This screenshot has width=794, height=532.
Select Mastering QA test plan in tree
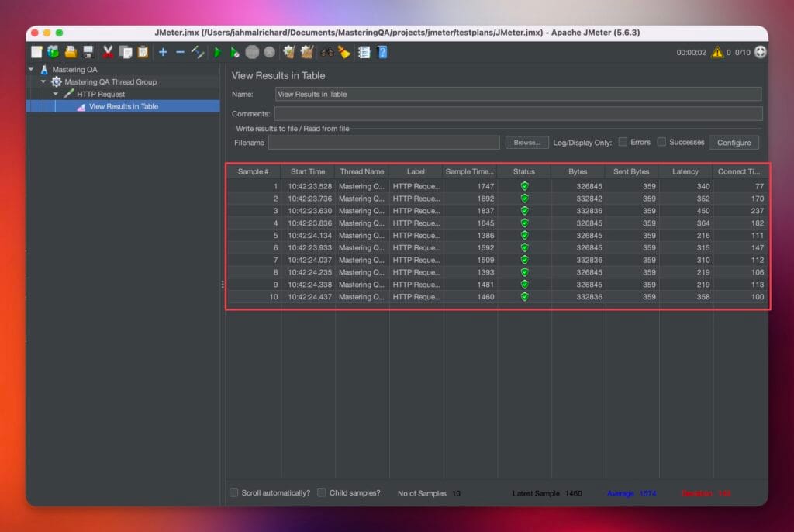[x=74, y=70]
